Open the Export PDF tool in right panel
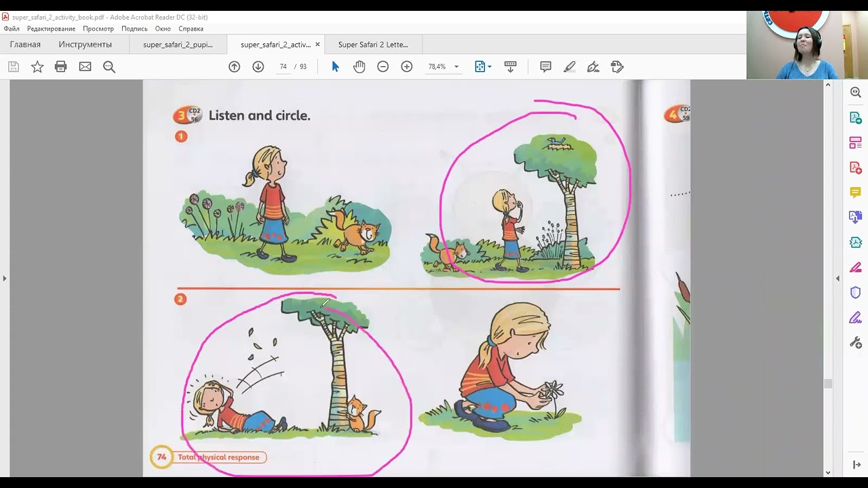 (856, 118)
